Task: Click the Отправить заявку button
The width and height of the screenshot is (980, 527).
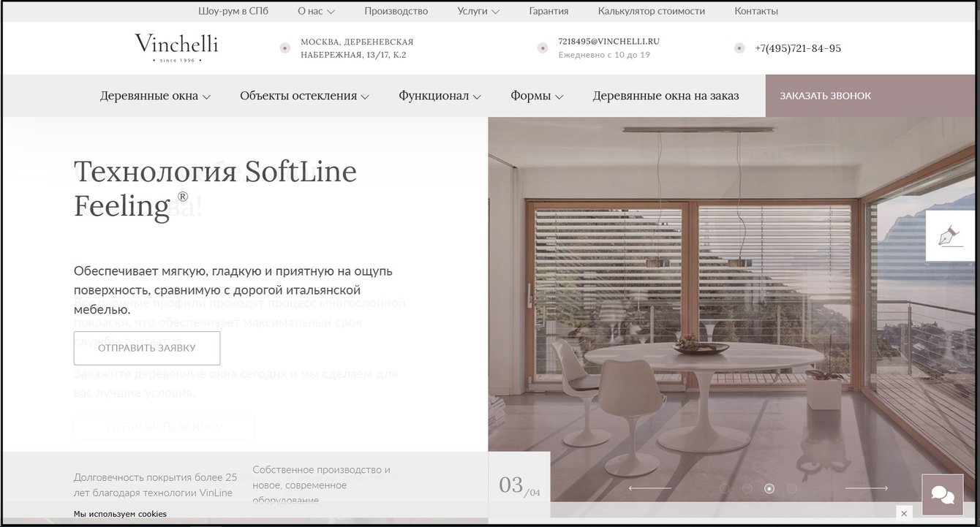Action: [147, 348]
